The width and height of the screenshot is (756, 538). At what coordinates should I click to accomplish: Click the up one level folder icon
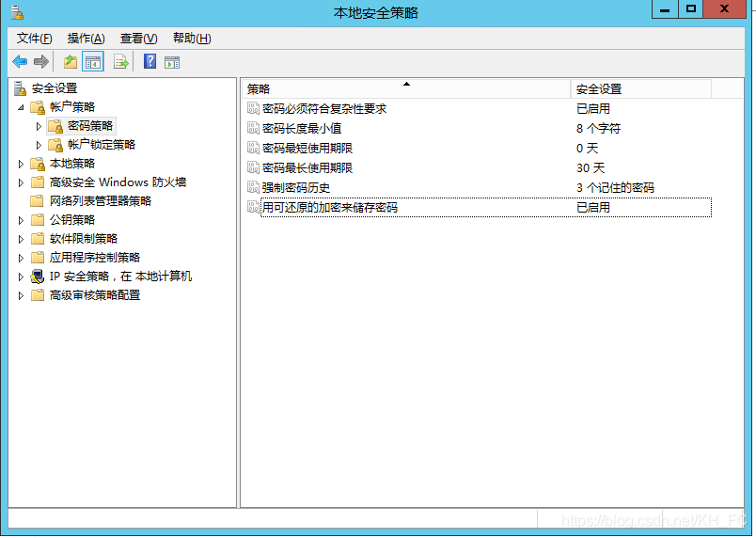[x=71, y=62]
